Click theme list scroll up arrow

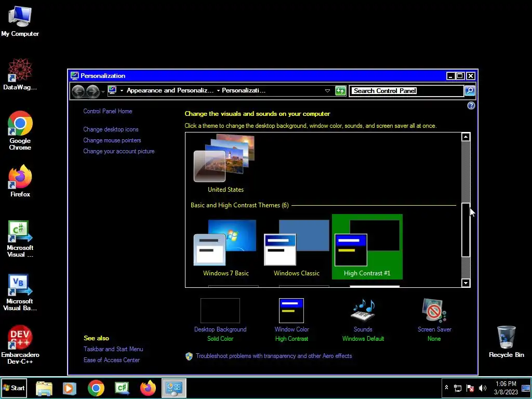[x=466, y=137]
